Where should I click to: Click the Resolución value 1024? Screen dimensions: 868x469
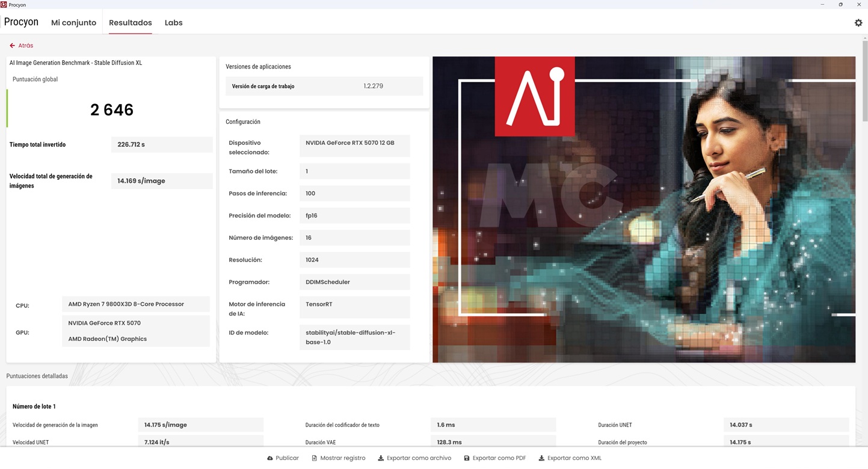point(355,260)
